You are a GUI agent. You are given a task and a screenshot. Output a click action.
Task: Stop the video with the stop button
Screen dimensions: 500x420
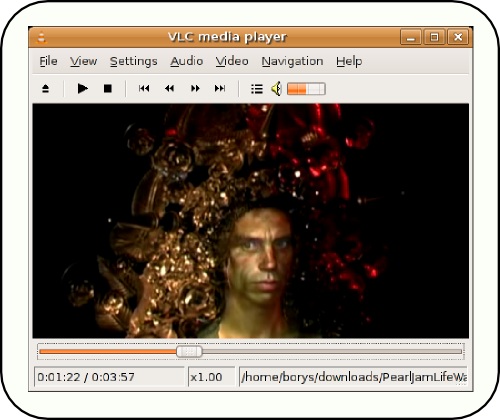[108, 89]
